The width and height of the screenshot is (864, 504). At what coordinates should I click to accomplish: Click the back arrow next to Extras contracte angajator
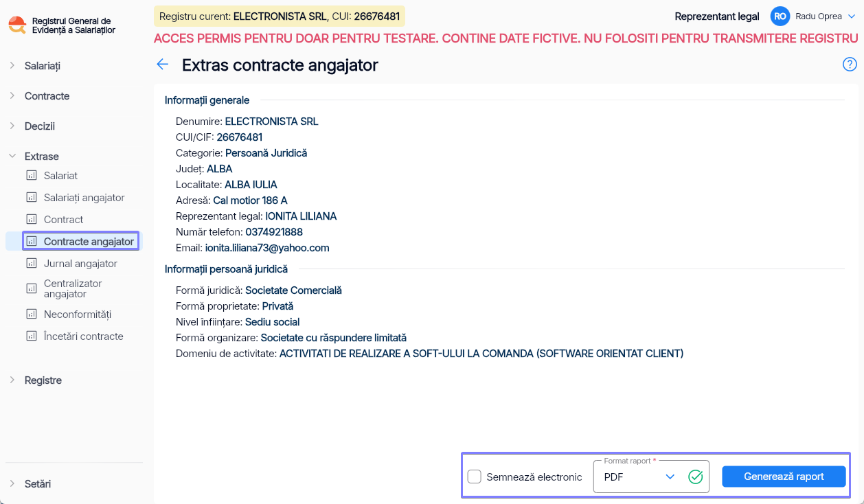tap(162, 65)
